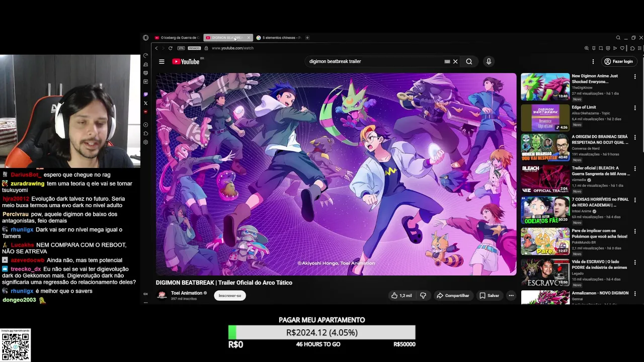Open a new browser tab
This screenshot has height=362, width=644.
[307, 38]
